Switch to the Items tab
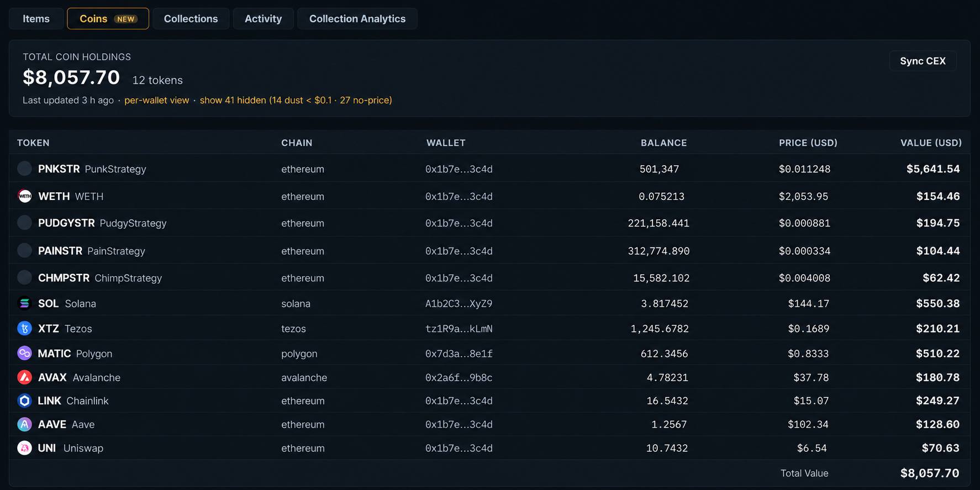Viewport: 980px width, 490px height. coord(36,19)
